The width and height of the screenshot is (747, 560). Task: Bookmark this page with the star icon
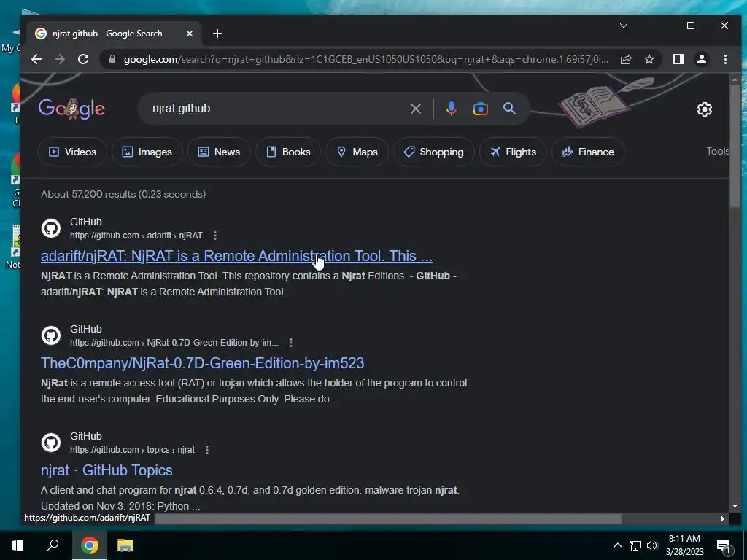point(649,59)
